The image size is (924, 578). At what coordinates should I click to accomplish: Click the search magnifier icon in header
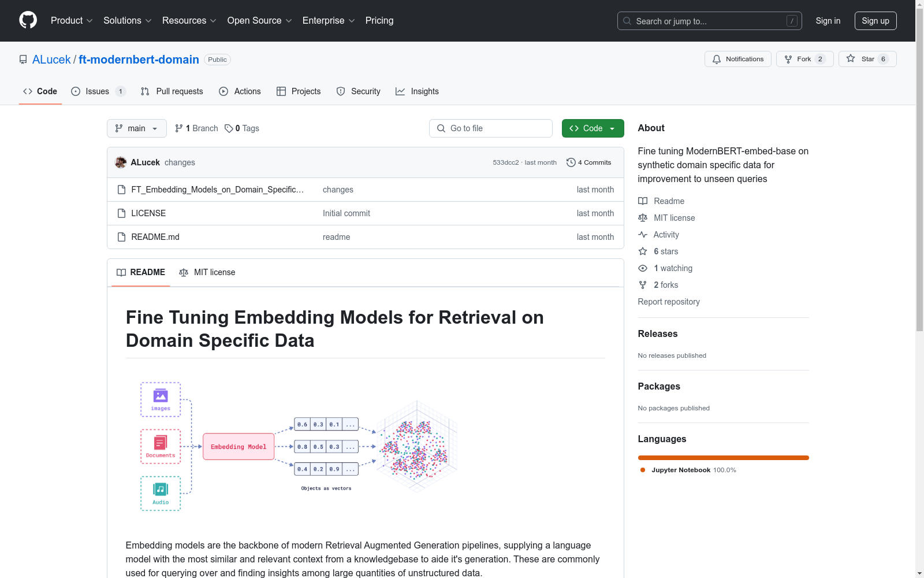click(627, 21)
